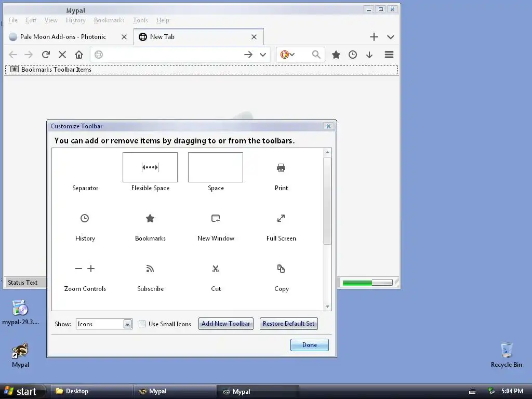
Task: Open a new tab with plus button
Action: (x=374, y=37)
